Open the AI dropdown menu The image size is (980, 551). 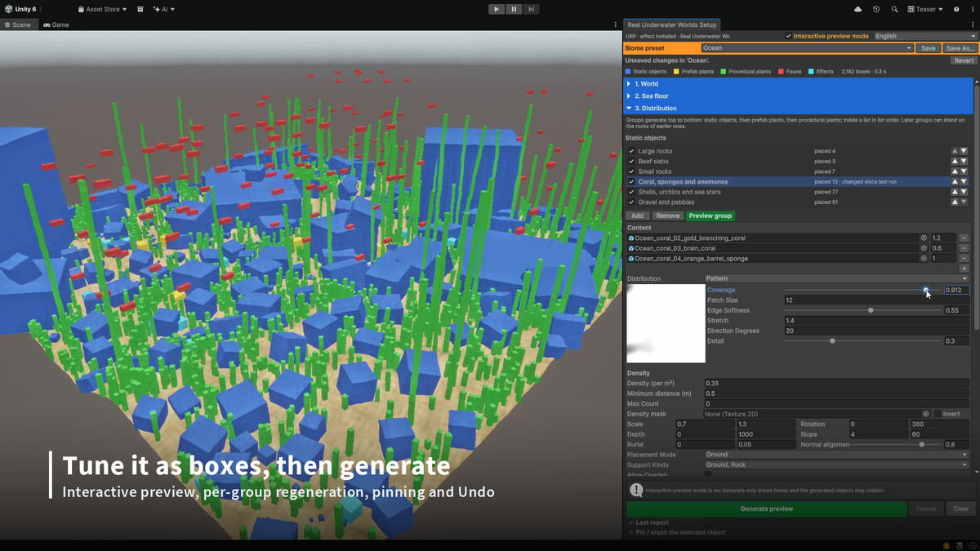click(164, 9)
